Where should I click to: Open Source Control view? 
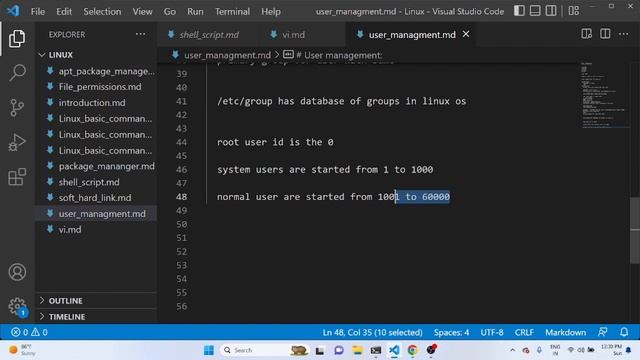pos(17,108)
